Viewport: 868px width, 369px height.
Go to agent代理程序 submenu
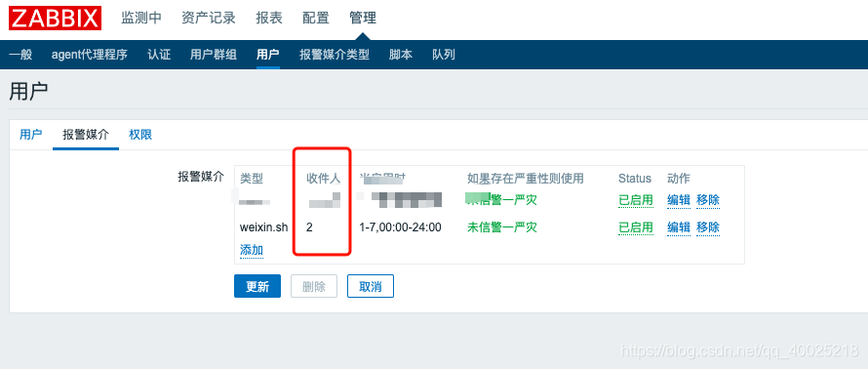[90, 55]
